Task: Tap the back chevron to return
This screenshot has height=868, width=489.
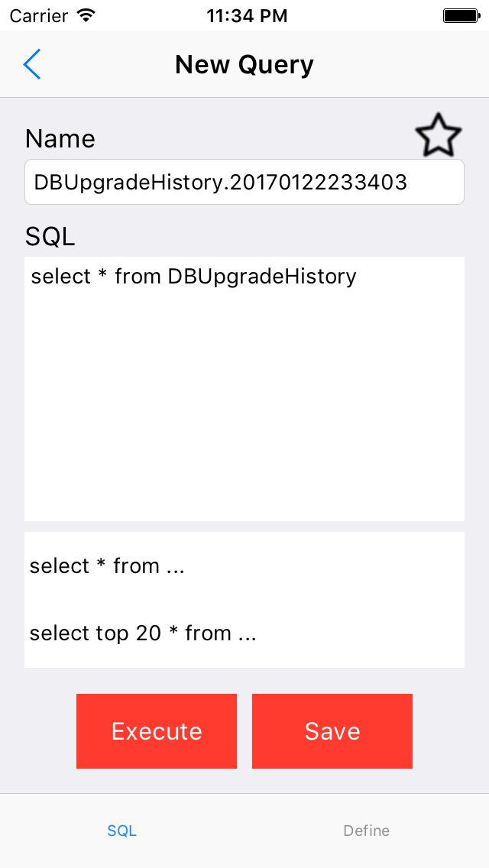Action: [x=32, y=64]
